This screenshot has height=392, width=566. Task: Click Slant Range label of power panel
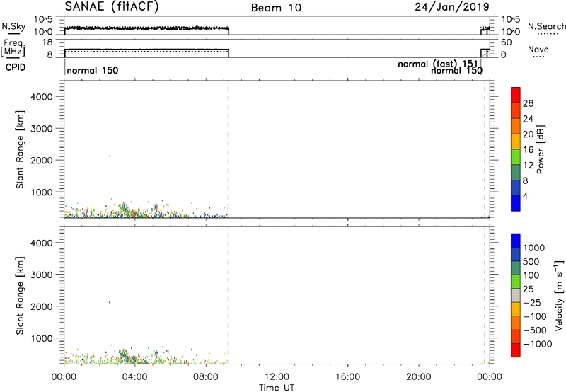pos(20,149)
